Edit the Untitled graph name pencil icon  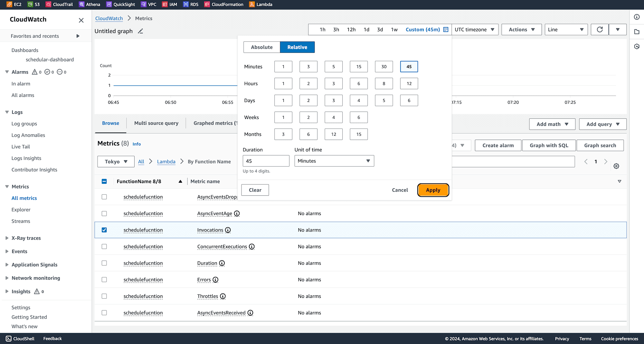[140, 31]
